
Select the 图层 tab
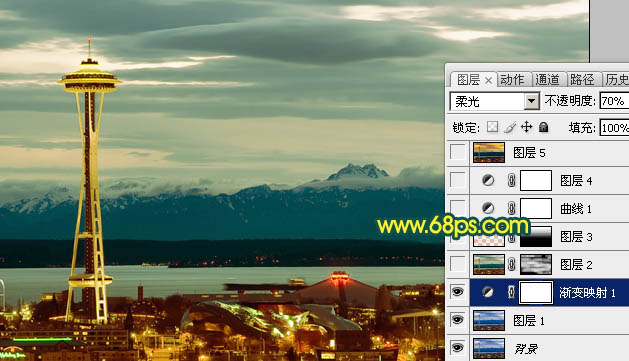(469, 80)
